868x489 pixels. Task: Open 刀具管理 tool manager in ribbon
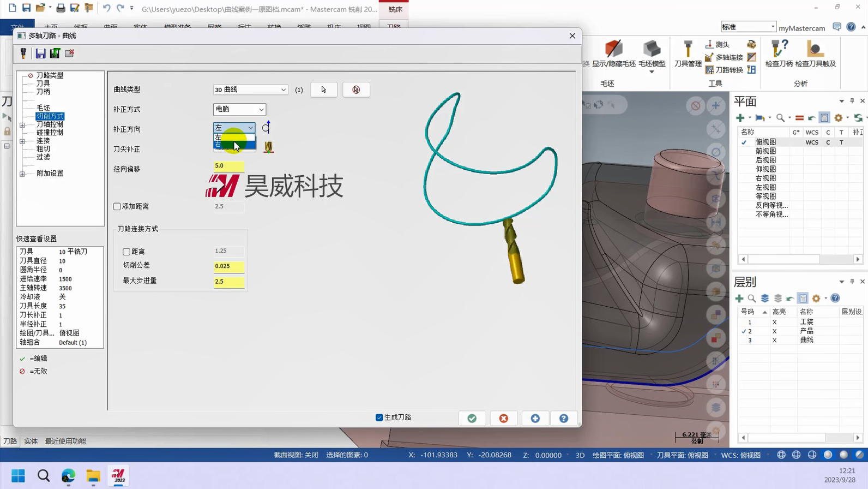[x=688, y=53]
